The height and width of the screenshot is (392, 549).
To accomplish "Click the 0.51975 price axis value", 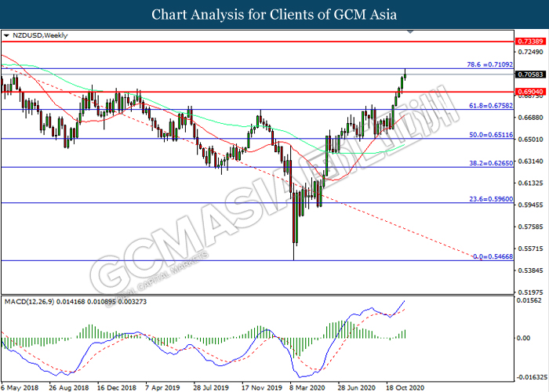I will click(530, 292).
